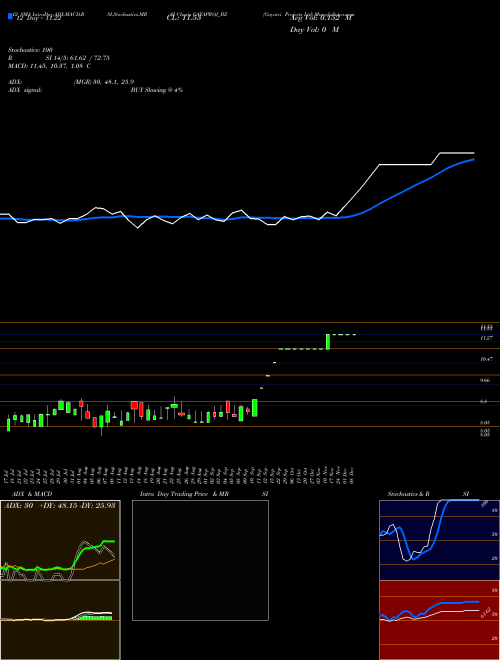Open the empty intraday trading price panel
The height and width of the screenshot is (660, 500).
200,560
